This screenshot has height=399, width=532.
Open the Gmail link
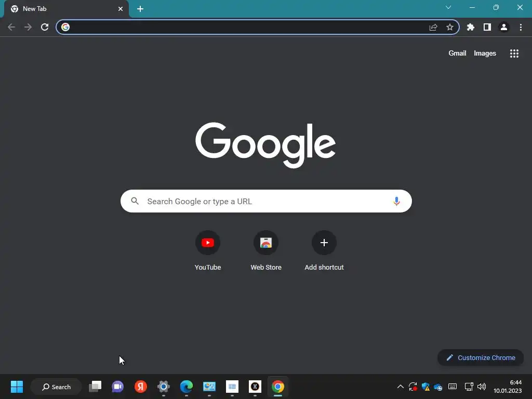coord(457,54)
